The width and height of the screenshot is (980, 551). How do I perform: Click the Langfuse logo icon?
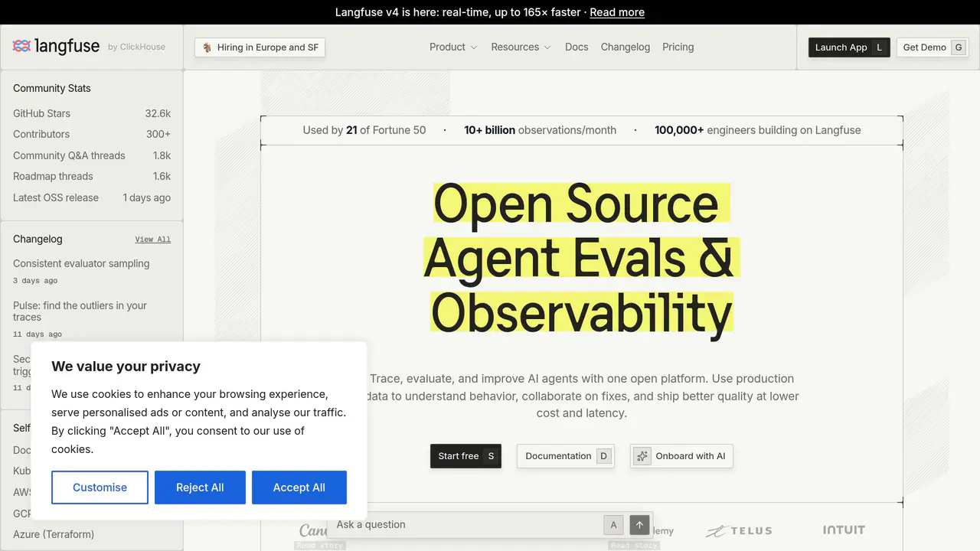21,47
